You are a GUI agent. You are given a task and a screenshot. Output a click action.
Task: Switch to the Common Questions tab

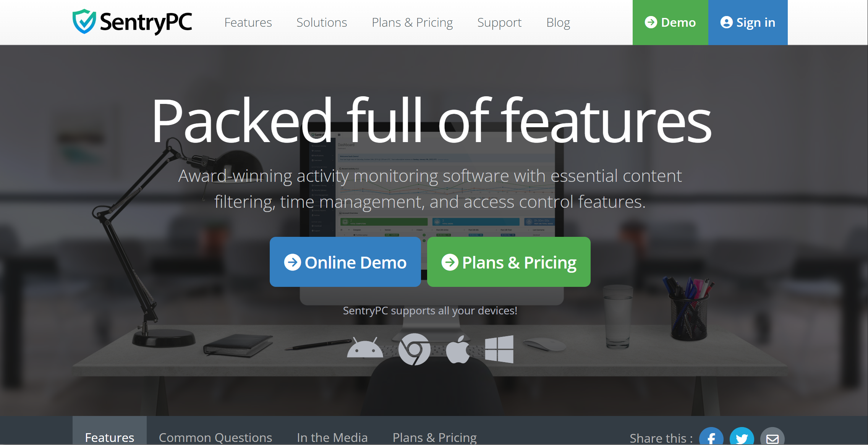coord(215,437)
